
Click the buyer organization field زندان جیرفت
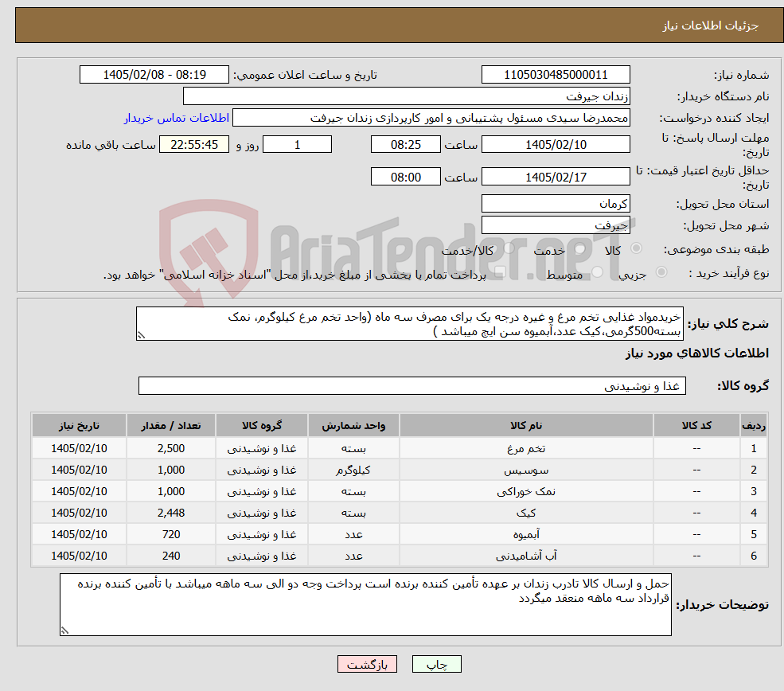click(407, 96)
